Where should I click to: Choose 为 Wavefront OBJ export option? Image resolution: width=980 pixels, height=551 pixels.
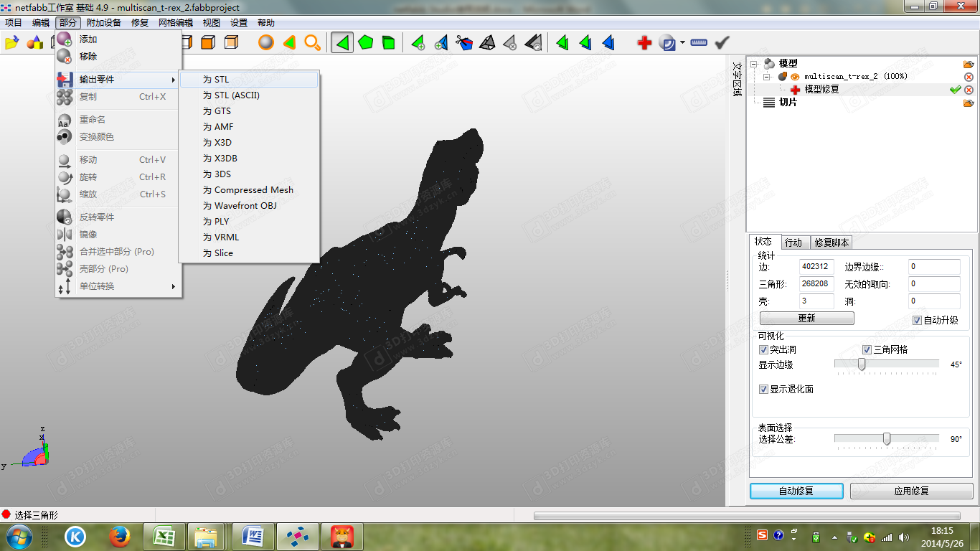[x=249, y=206]
